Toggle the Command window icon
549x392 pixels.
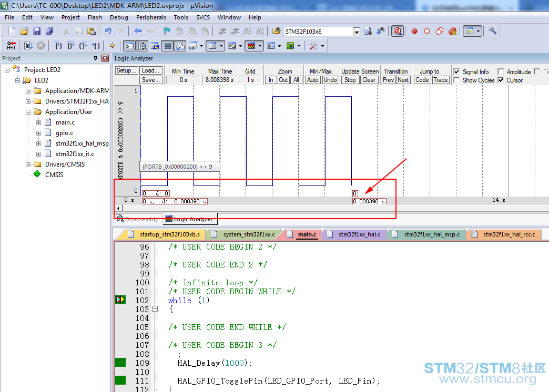tap(130, 46)
